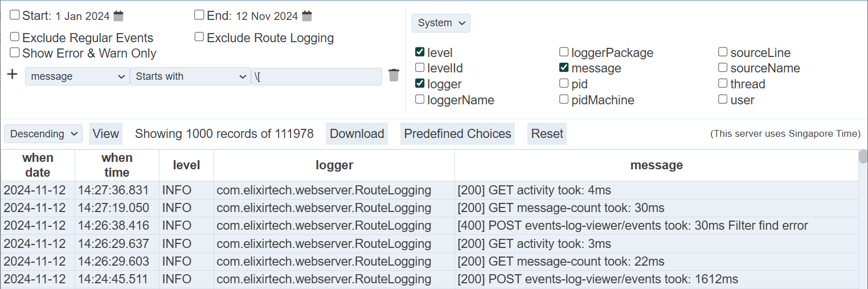Open the System dropdown
The height and width of the screenshot is (289, 868).
click(441, 23)
